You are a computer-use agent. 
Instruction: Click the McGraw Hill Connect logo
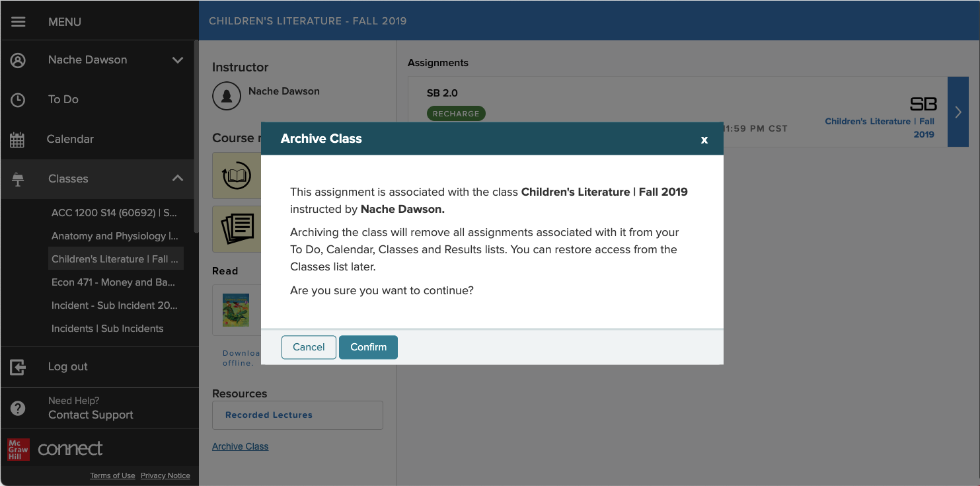(55, 449)
